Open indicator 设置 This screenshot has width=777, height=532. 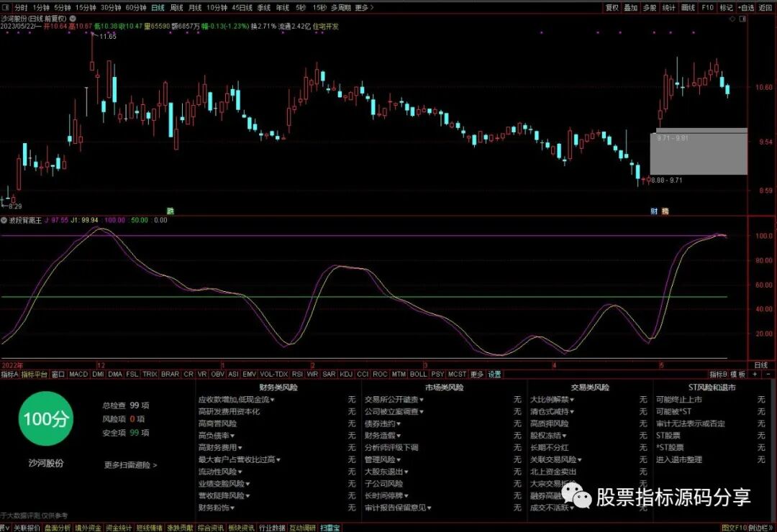494,375
